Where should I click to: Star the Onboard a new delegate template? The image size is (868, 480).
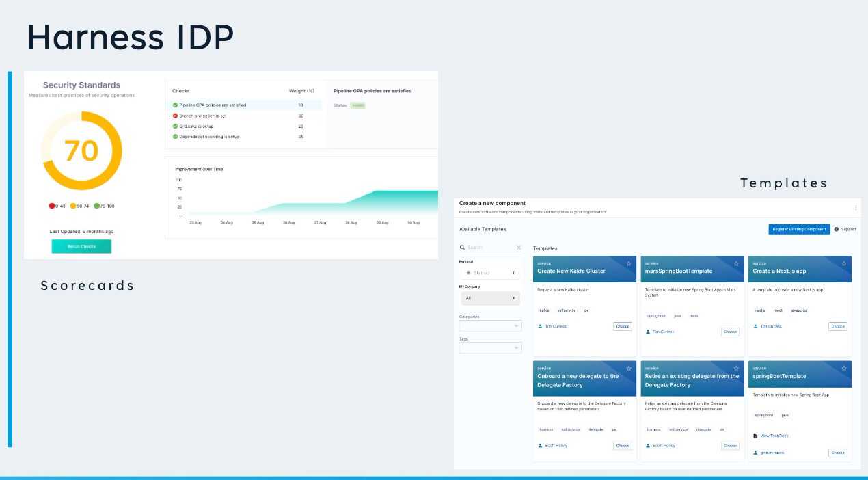point(629,368)
